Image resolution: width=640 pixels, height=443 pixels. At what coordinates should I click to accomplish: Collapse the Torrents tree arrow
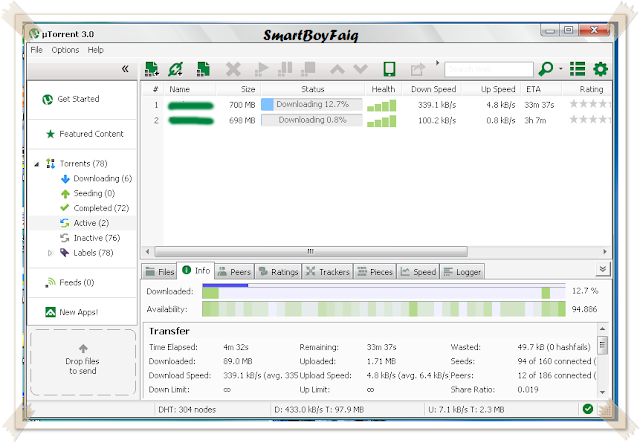point(37,164)
